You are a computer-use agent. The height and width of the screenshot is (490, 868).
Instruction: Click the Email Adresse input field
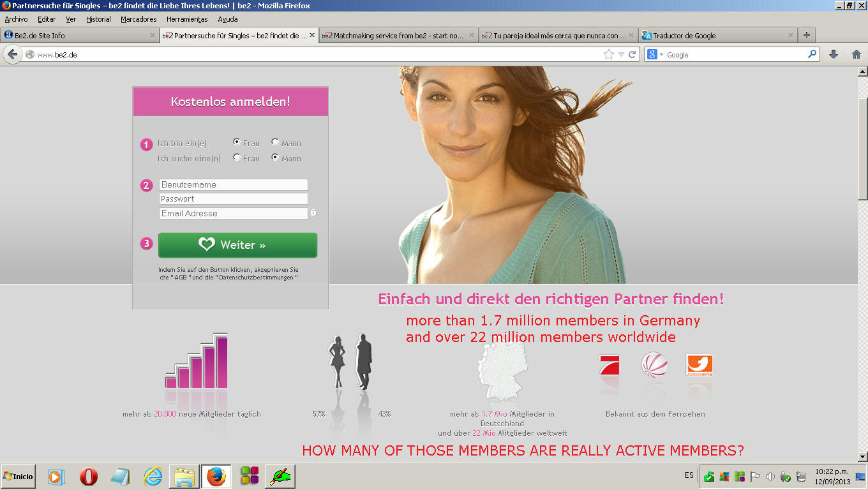tap(234, 213)
